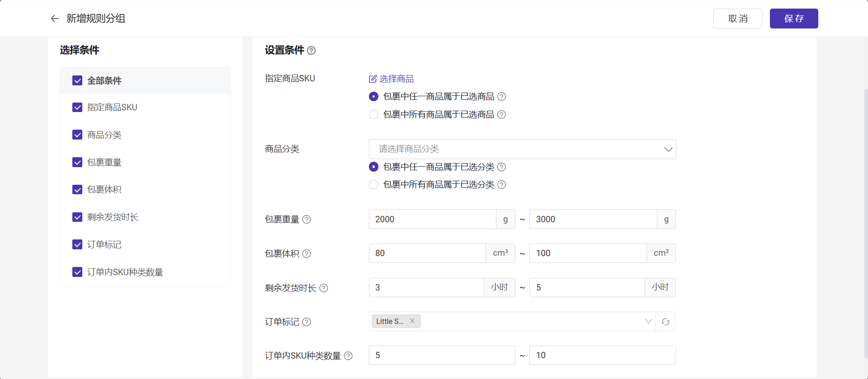Click help icon beside 包裹重量 label
Viewport: 868px width, 379px height.
coord(307,220)
